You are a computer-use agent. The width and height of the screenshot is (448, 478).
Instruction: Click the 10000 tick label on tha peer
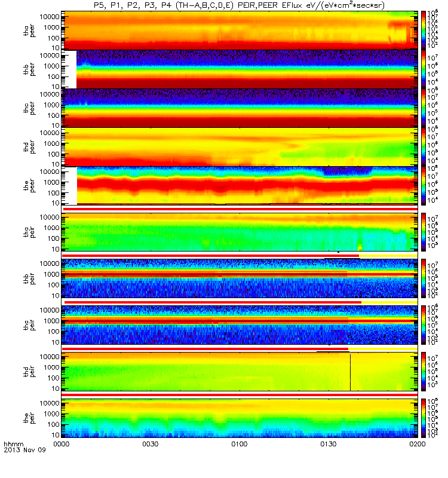click(50, 17)
